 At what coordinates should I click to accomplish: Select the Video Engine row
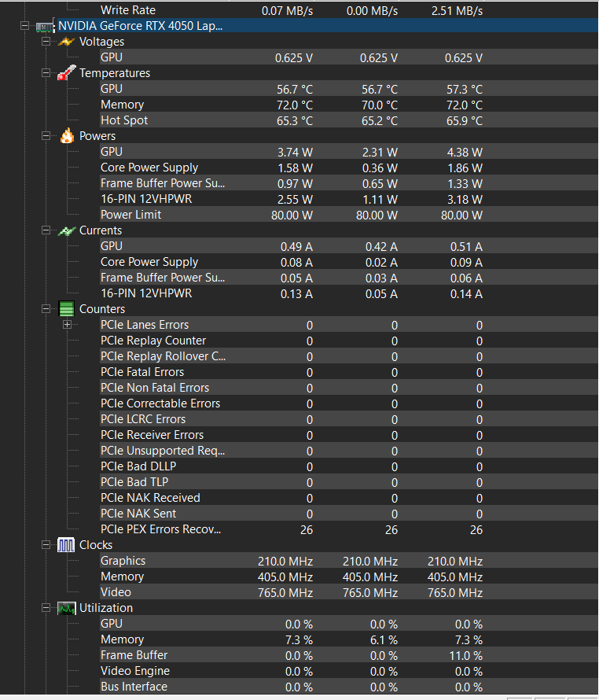(x=349, y=671)
